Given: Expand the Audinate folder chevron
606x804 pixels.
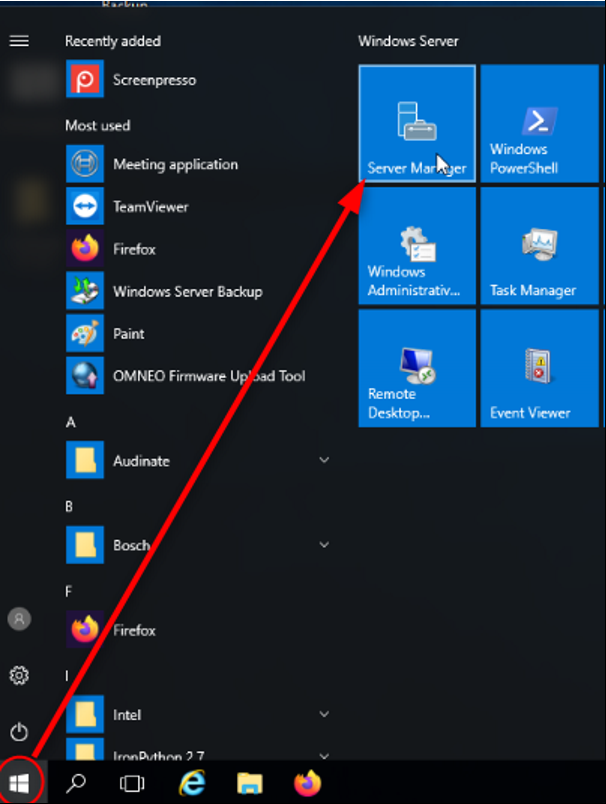Looking at the screenshot, I should pyautogui.click(x=324, y=460).
